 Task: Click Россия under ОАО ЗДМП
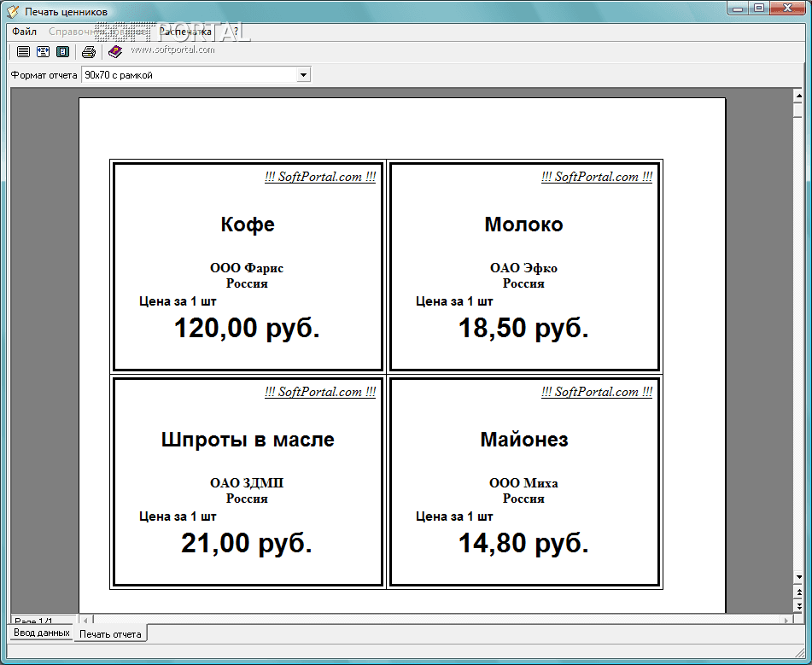pos(247,499)
